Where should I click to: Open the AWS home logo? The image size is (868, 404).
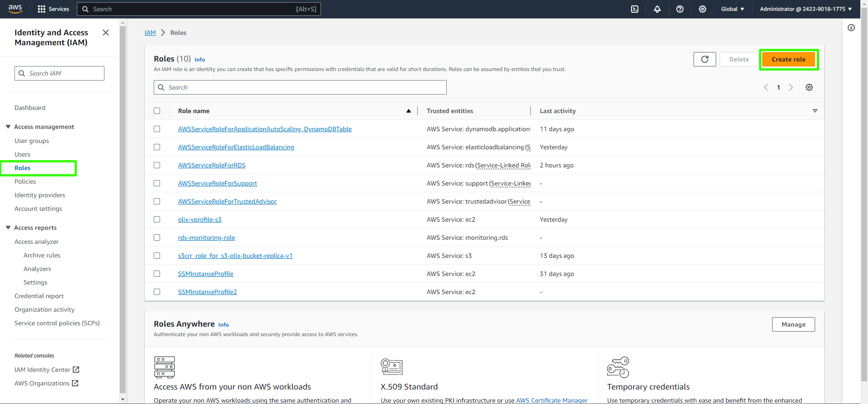click(15, 9)
